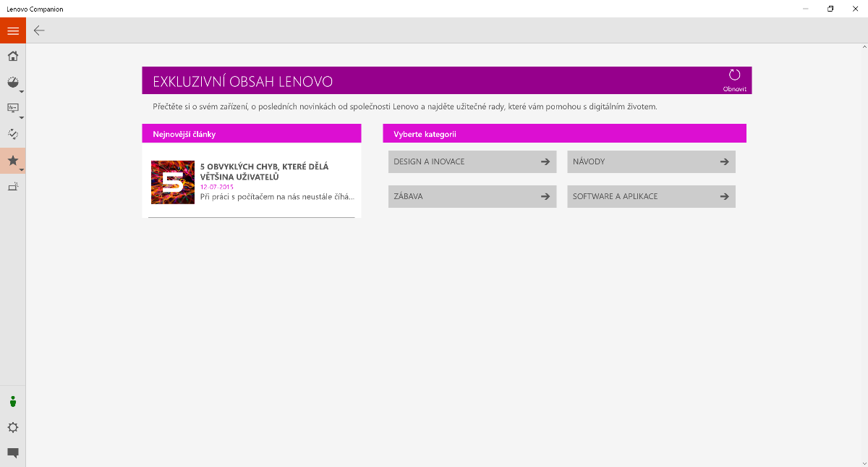Image resolution: width=868 pixels, height=467 pixels.
Task: Expand the star icon submenu arrow
Action: [x=22, y=169]
